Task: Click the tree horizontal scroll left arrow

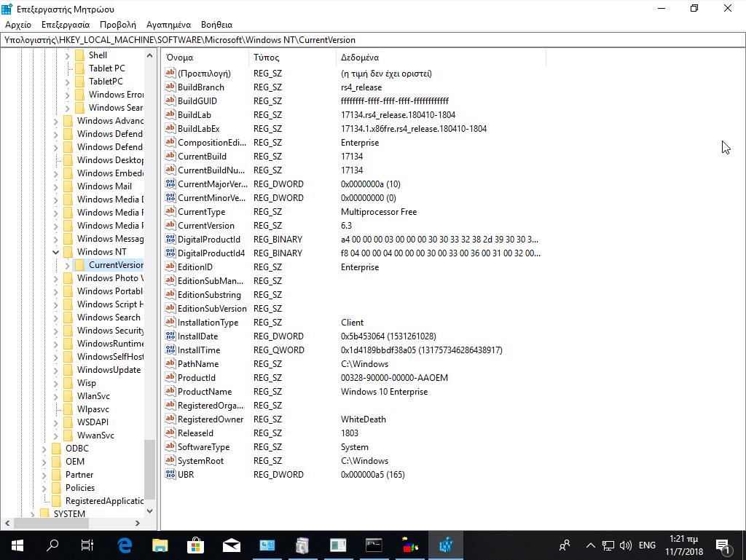Action: pos(7,524)
